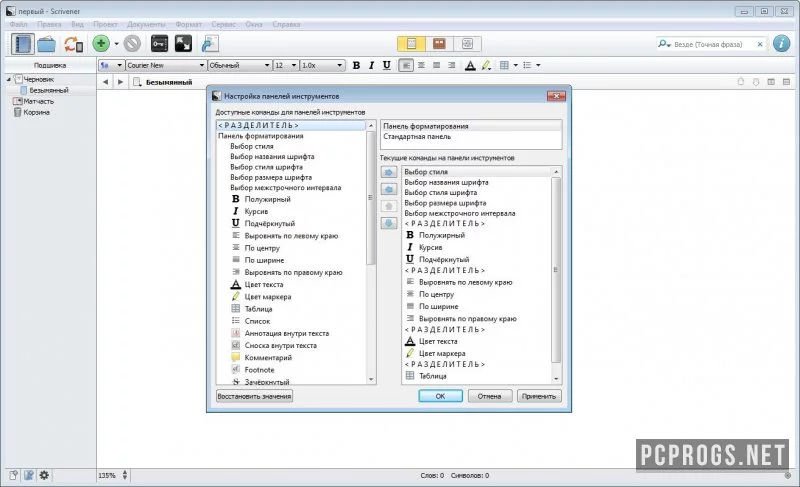The height and width of the screenshot is (487, 800).
Task: Click ОК in the toolbar settings dialog
Action: pos(440,396)
